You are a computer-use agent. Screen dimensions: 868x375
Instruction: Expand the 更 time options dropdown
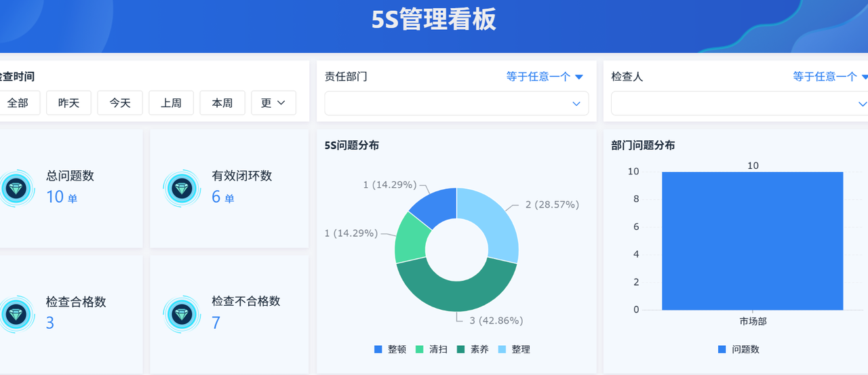[x=273, y=103]
